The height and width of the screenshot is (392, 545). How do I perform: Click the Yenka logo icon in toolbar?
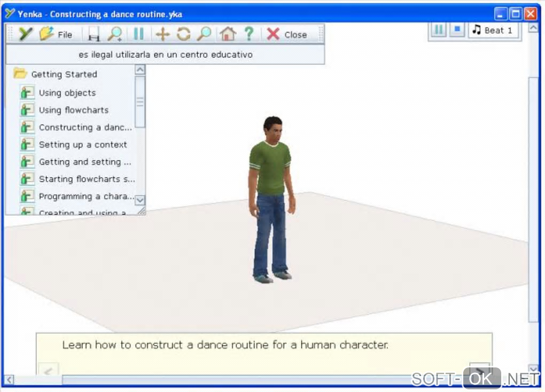click(25, 34)
